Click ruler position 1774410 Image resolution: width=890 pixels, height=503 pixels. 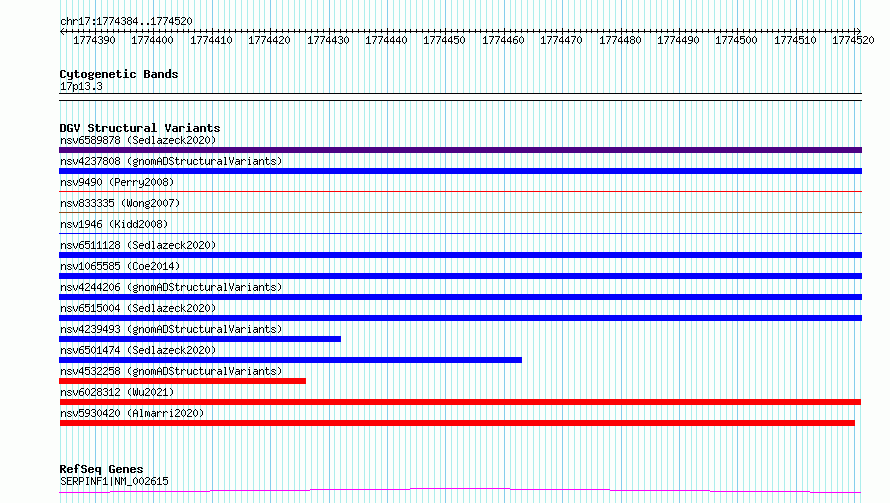click(211, 40)
